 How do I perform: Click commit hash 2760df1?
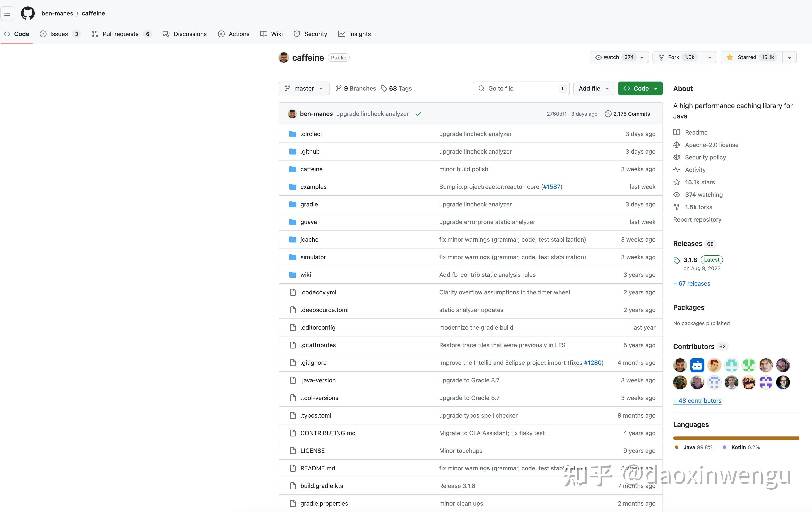pyautogui.click(x=556, y=114)
